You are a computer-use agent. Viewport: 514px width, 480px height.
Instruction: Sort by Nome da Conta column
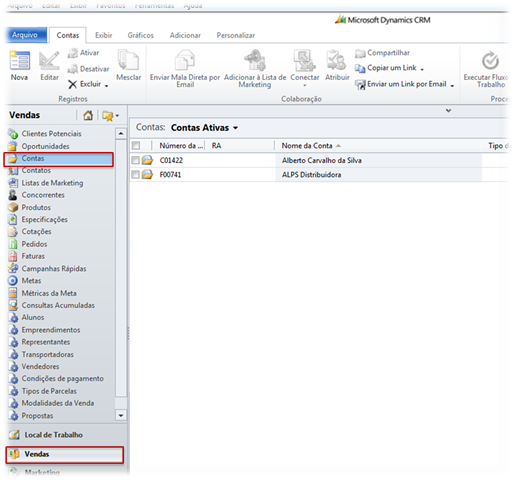pyautogui.click(x=307, y=146)
